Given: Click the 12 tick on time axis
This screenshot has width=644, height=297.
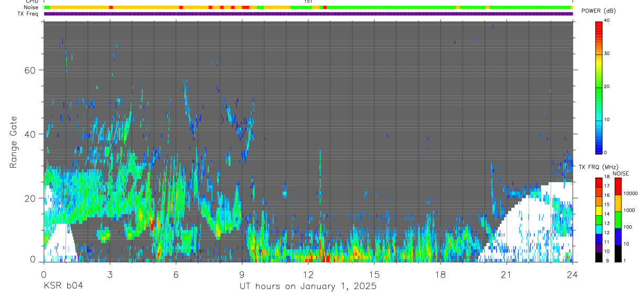Looking at the screenshot, I should coord(308,275).
